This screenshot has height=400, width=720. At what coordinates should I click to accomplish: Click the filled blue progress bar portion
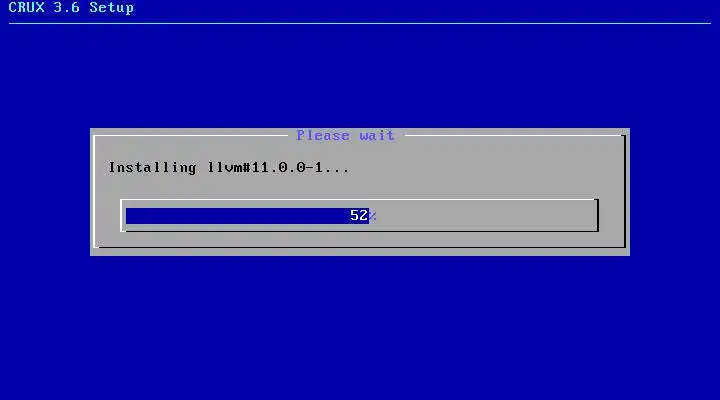click(247, 216)
